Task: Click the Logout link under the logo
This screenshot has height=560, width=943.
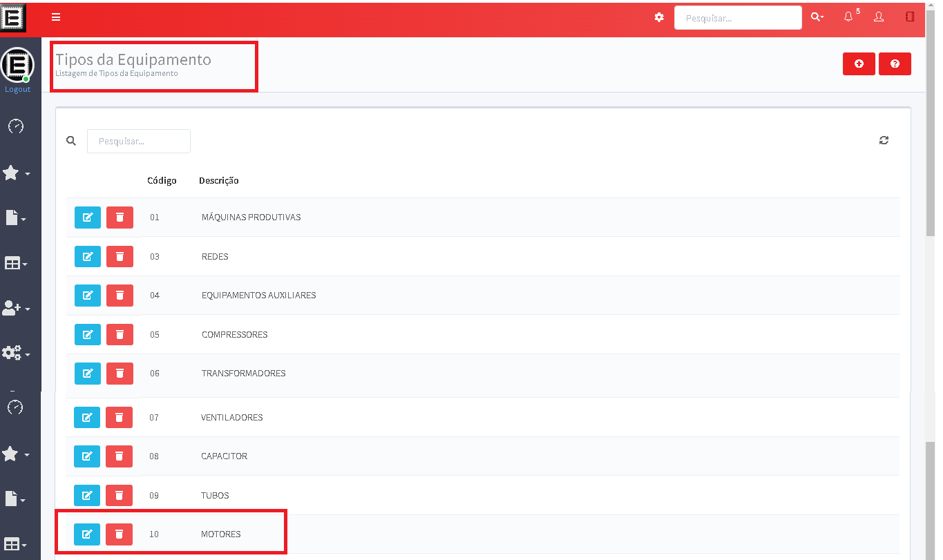Action: 17,89
